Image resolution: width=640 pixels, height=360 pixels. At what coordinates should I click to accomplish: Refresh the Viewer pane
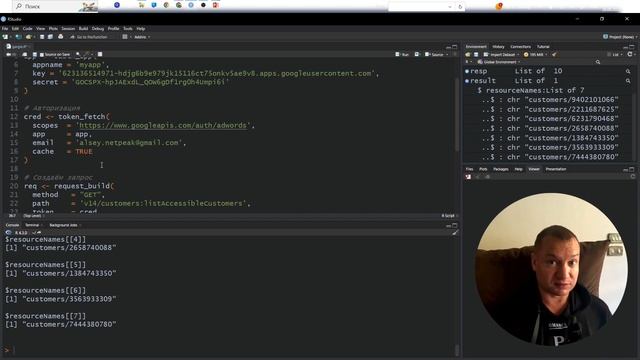(x=633, y=177)
